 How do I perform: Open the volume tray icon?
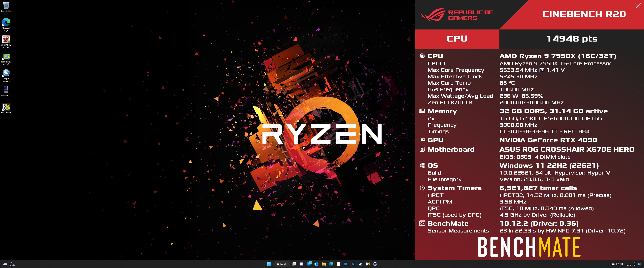tap(622, 264)
